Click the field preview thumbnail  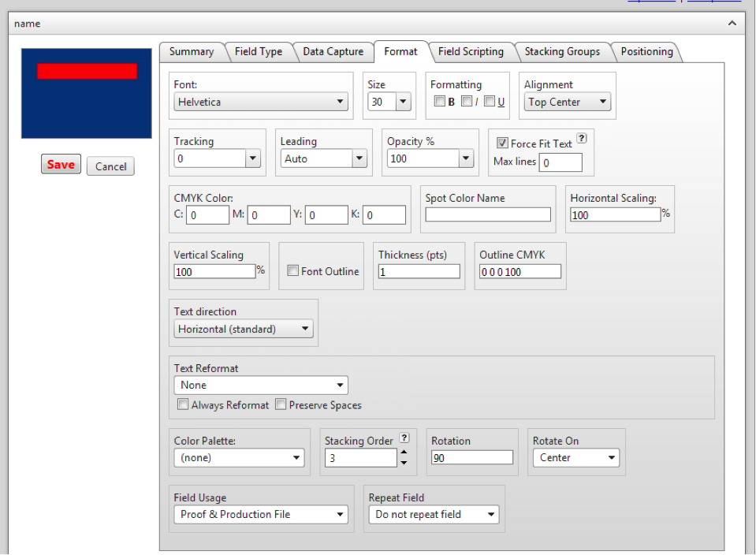point(87,94)
